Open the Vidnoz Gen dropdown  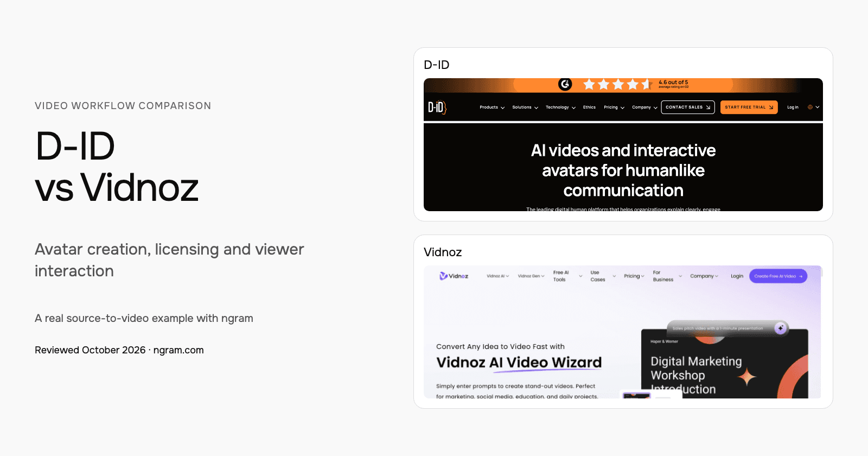pyautogui.click(x=531, y=276)
